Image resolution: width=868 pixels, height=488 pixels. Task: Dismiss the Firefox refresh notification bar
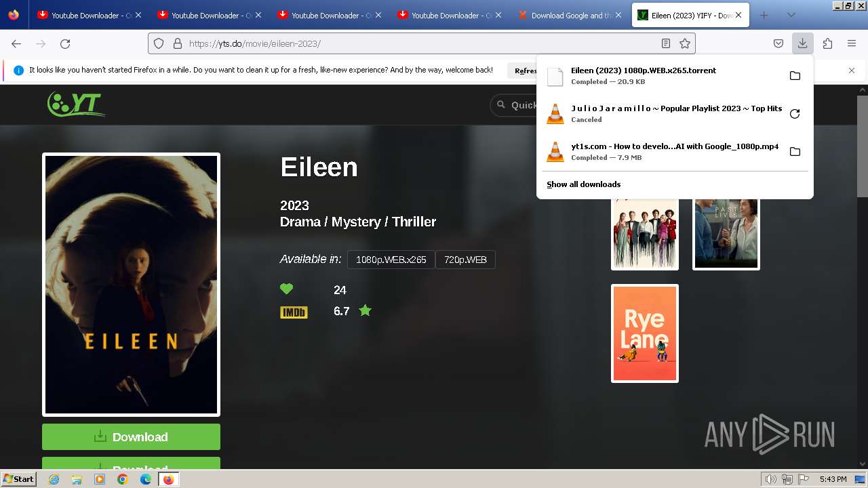[x=852, y=70]
